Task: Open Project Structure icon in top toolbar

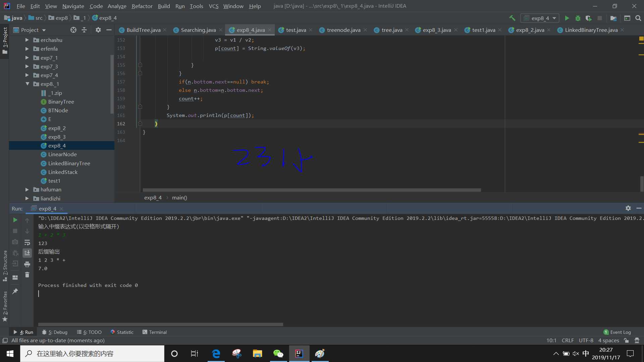Action: coord(613,18)
